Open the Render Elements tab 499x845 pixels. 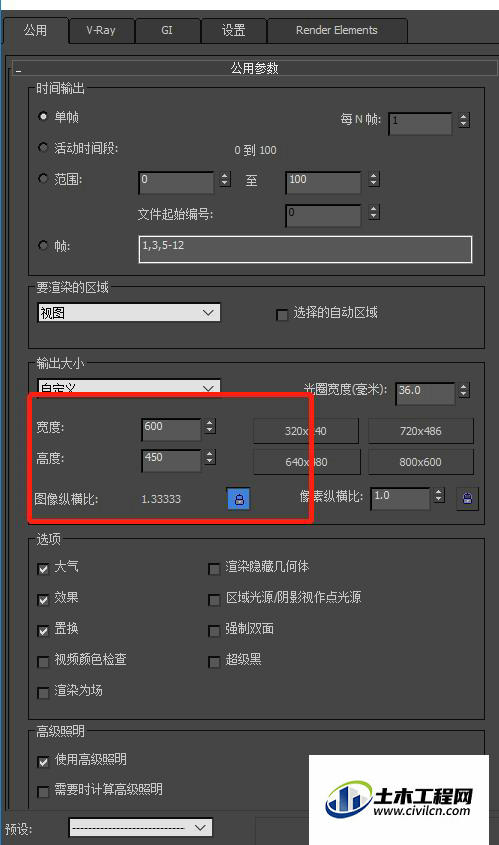(x=337, y=30)
